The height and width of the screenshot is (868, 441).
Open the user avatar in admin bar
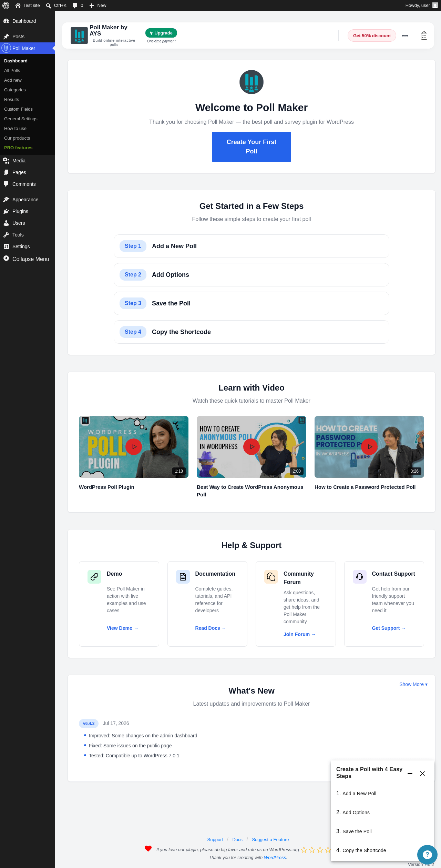pyautogui.click(x=435, y=6)
